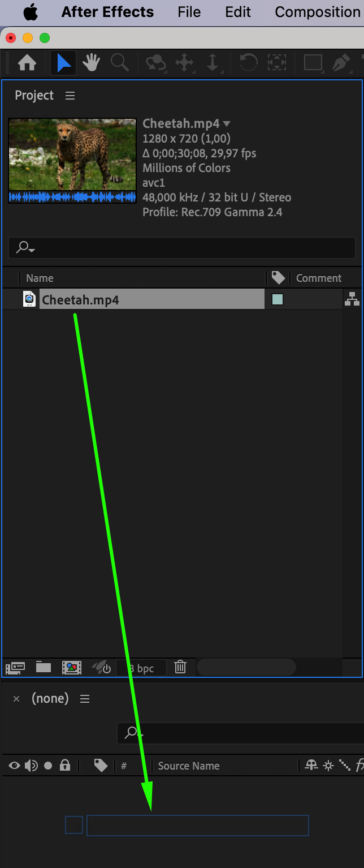
Task: Select the Pen tool
Action: pyautogui.click(x=341, y=63)
